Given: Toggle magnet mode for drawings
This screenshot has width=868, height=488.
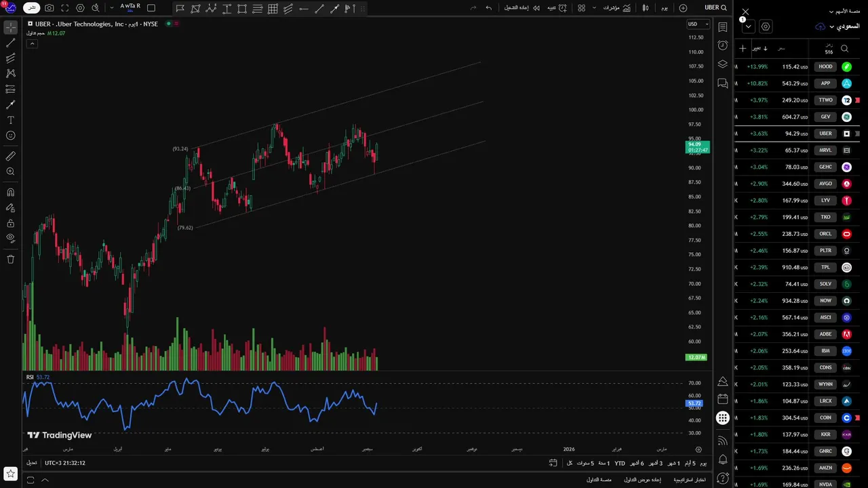Looking at the screenshot, I should pos(11,192).
